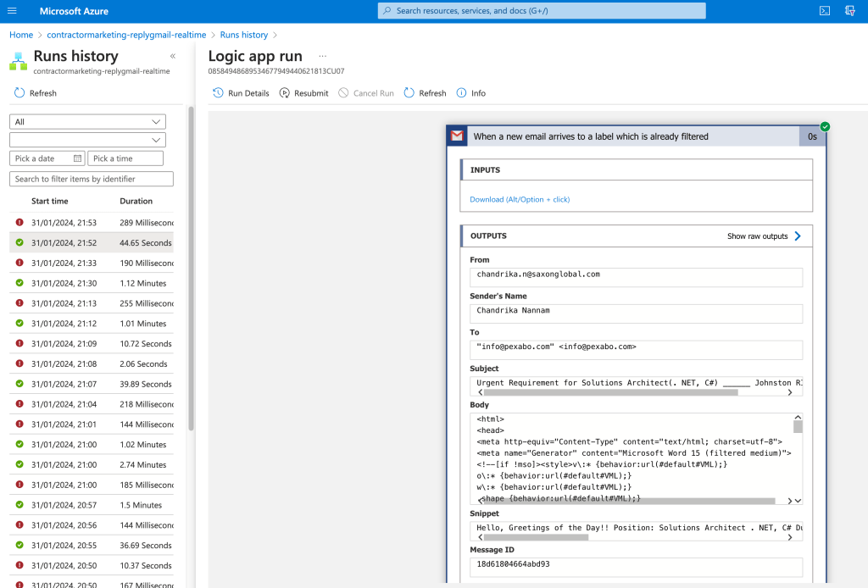Screen dimensions: 868x588
Task: Collapse the Runs history pane
Action: click(173, 56)
